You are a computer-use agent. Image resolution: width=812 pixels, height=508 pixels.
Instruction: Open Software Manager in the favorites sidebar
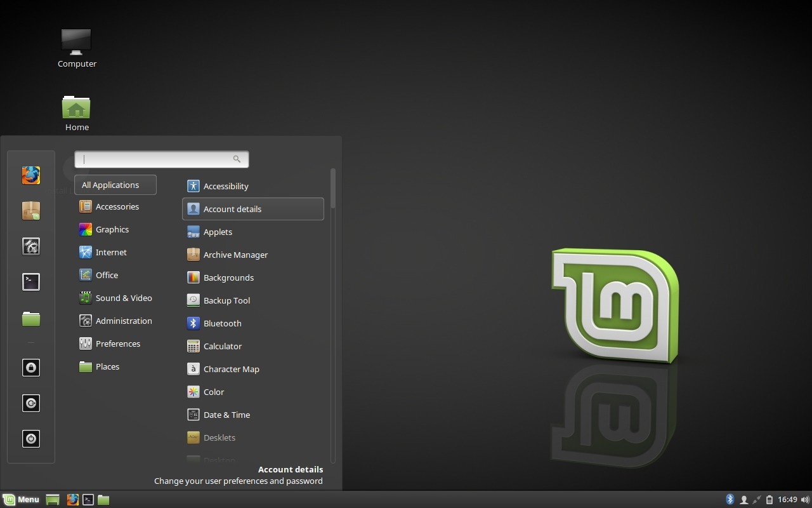pos(31,211)
